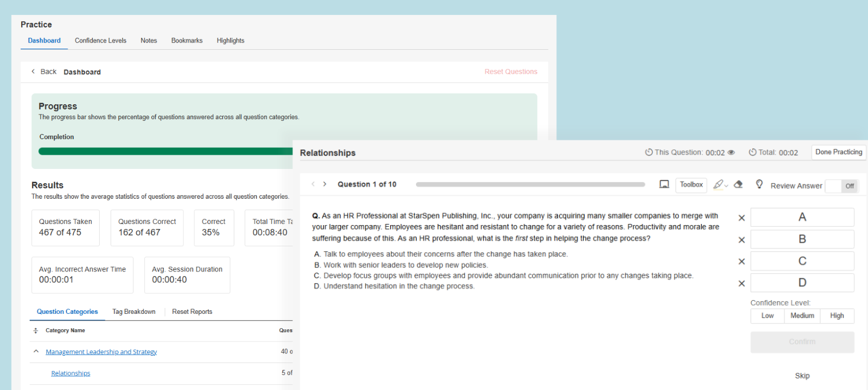
Task: Click the 'Review Answer' label
Action: [x=796, y=186]
